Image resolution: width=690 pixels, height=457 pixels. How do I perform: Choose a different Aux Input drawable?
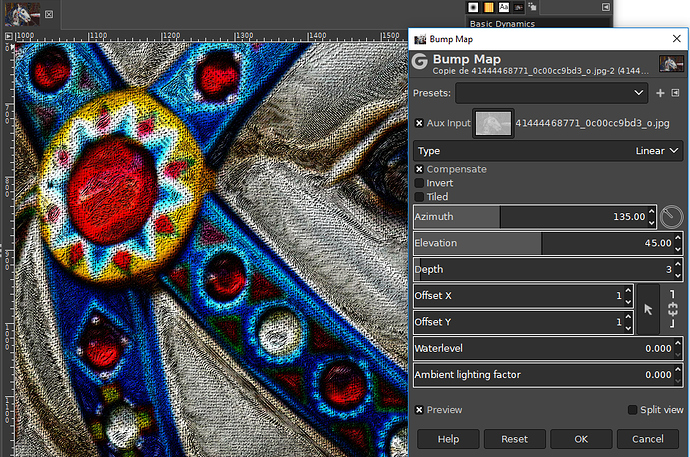coord(493,123)
